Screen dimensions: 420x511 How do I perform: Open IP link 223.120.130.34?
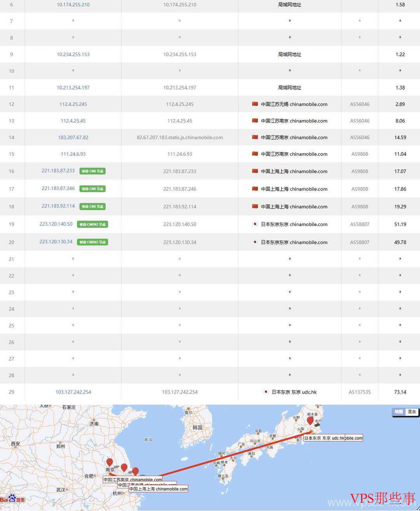tap(56, 241)
